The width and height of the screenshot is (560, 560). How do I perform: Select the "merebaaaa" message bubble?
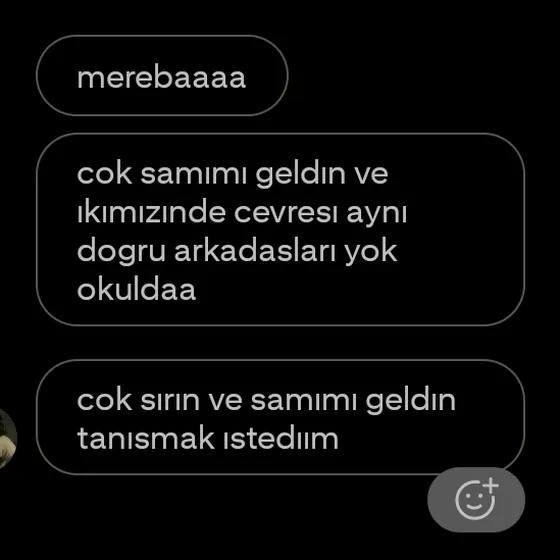[x=162, y=75]
